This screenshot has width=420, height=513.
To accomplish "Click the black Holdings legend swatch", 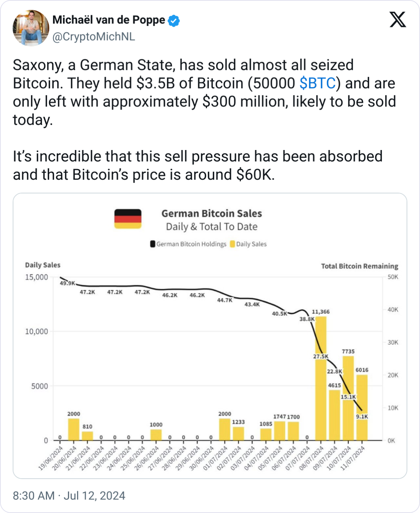I will pyautogui.click(x=153, y=244).
